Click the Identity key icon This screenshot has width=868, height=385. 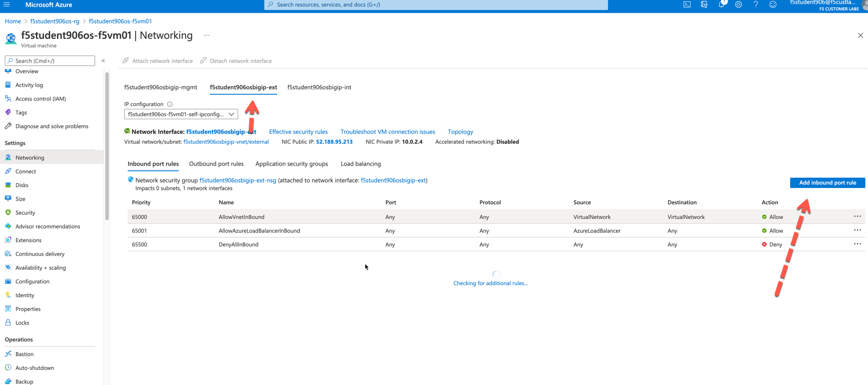8,295
